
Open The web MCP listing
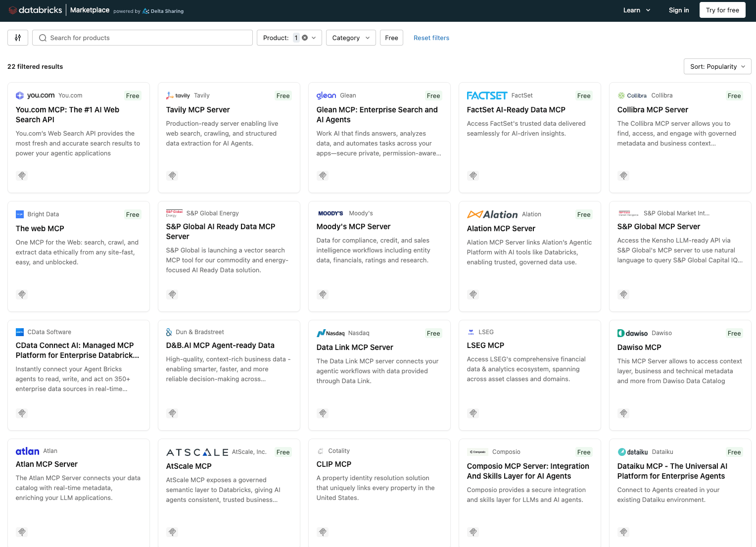[40, 228]
